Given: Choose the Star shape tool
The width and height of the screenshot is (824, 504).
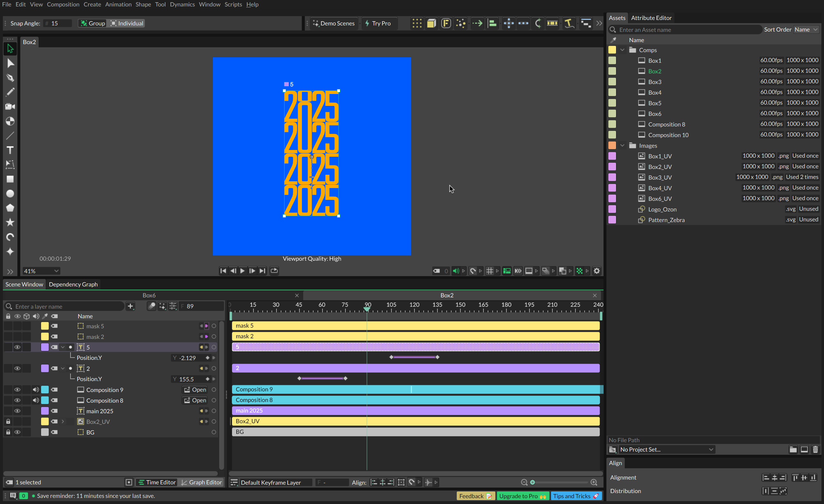Looking at the screenshot, I should pos(10,222).
